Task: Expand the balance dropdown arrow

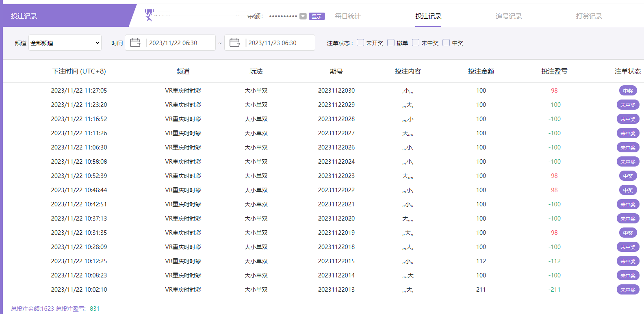Action: click(303, 16)
